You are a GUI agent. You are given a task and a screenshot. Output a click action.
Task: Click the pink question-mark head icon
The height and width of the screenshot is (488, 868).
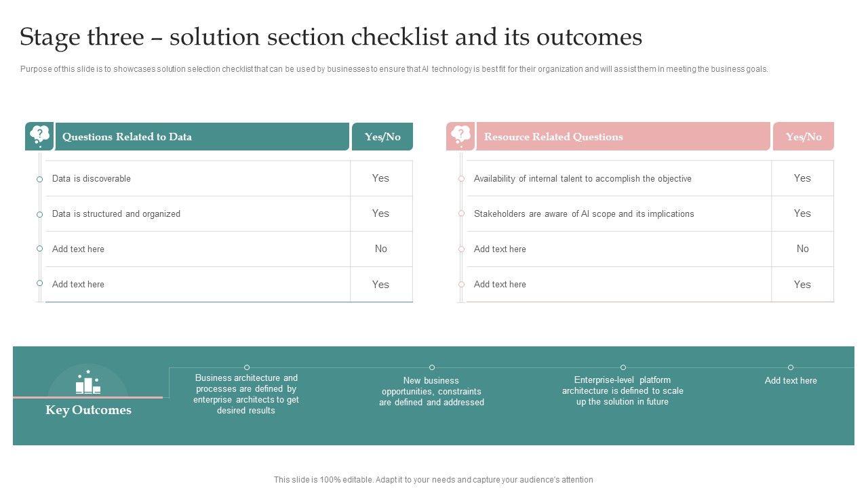[460, 136]
